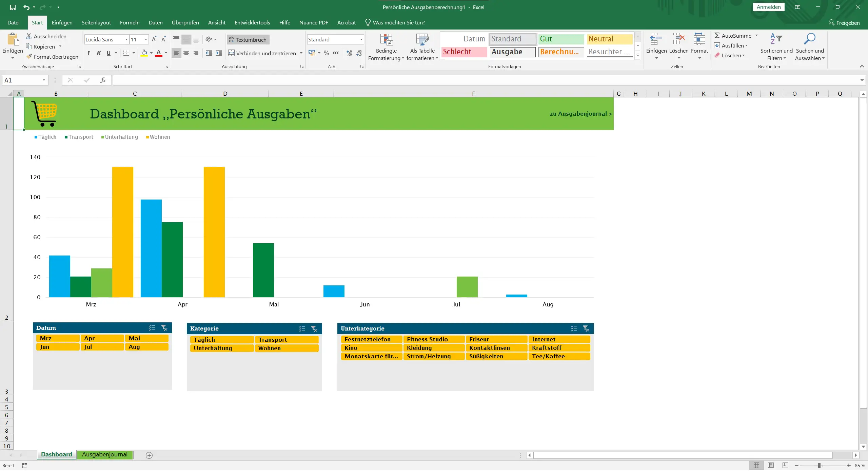Click the percent style icon

(326, 53)
